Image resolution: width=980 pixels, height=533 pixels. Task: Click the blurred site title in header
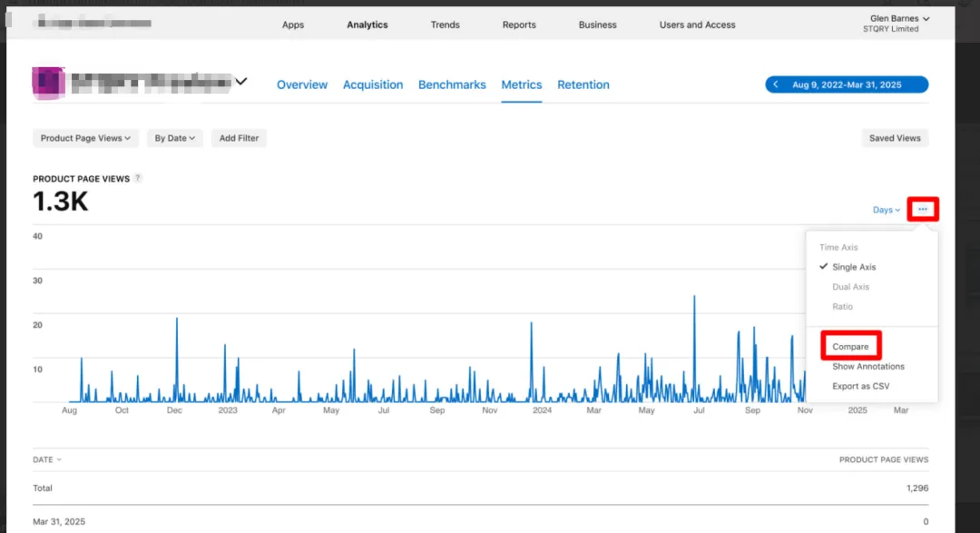tap(94, 23)
